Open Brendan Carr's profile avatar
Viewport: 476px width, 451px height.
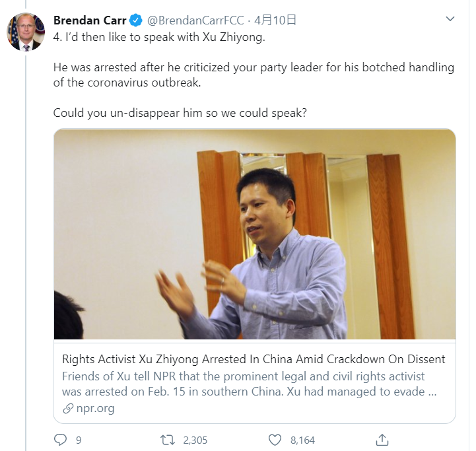point(26,32)
